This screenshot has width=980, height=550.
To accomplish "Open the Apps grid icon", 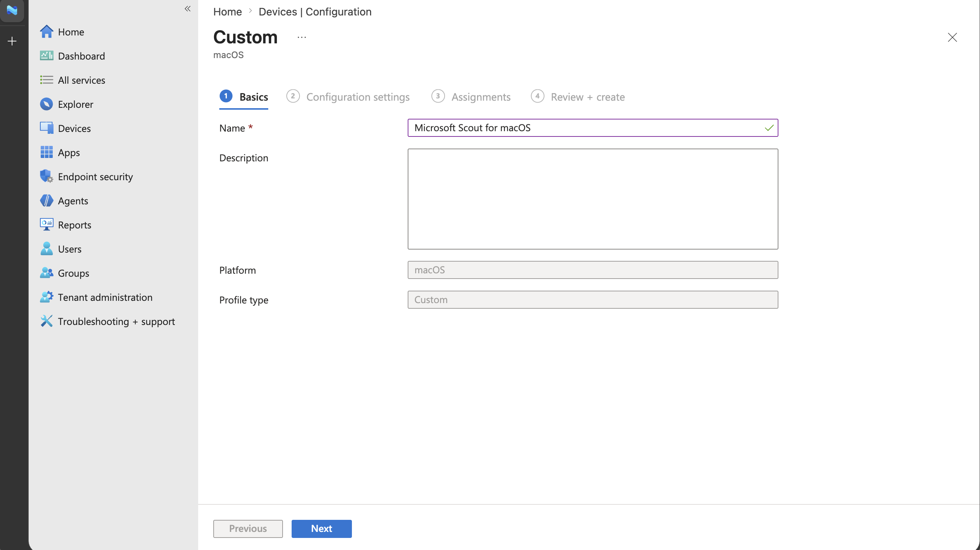I will 46,152.
